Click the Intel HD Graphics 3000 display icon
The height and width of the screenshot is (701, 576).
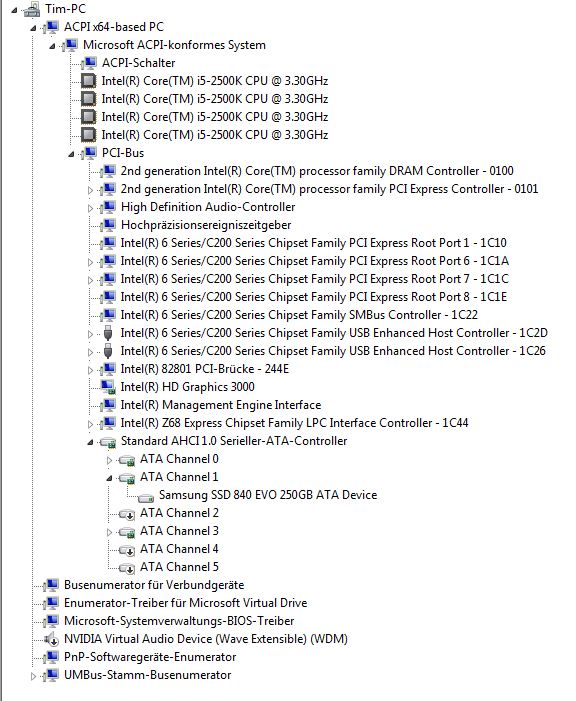click(x=108, y=387)
